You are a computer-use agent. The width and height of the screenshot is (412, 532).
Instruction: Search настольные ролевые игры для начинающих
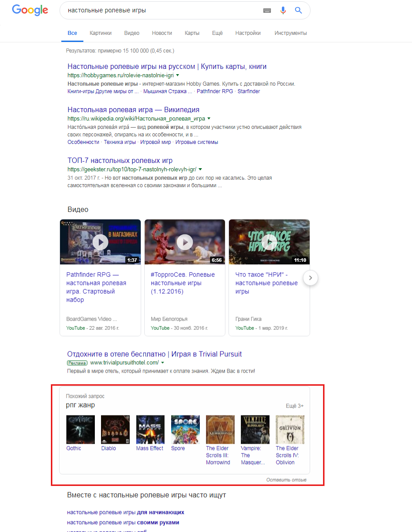[x=126, y=513]
